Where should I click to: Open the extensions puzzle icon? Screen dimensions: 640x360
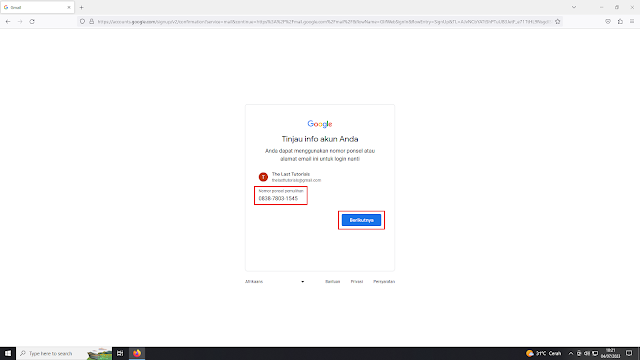(x=620, y=22)
